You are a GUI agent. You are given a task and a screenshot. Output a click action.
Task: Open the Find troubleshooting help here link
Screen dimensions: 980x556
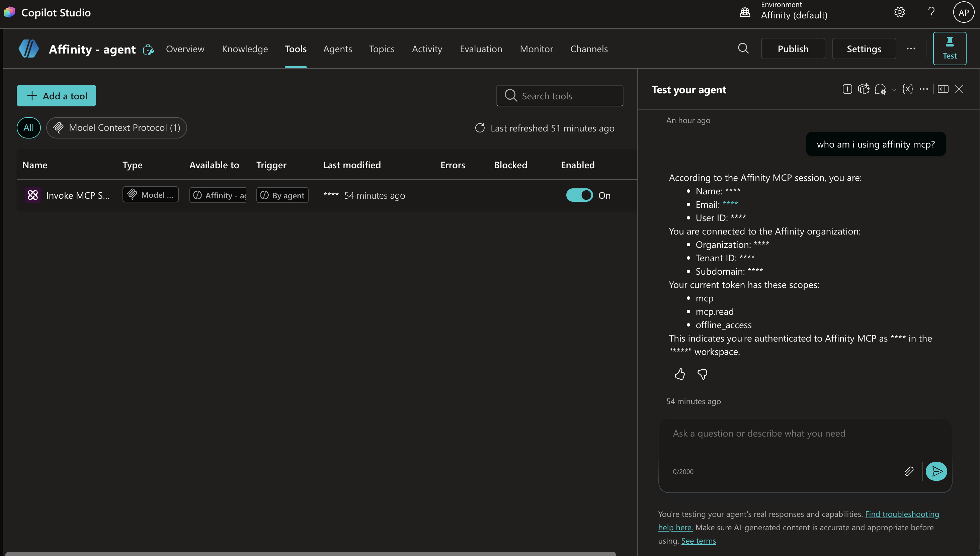coord(902,514)
